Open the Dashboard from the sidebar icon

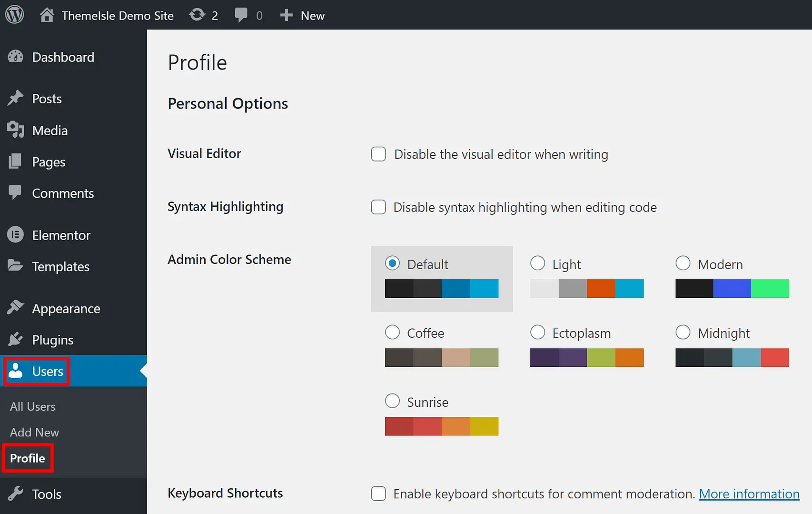click(x=16, y=57)
